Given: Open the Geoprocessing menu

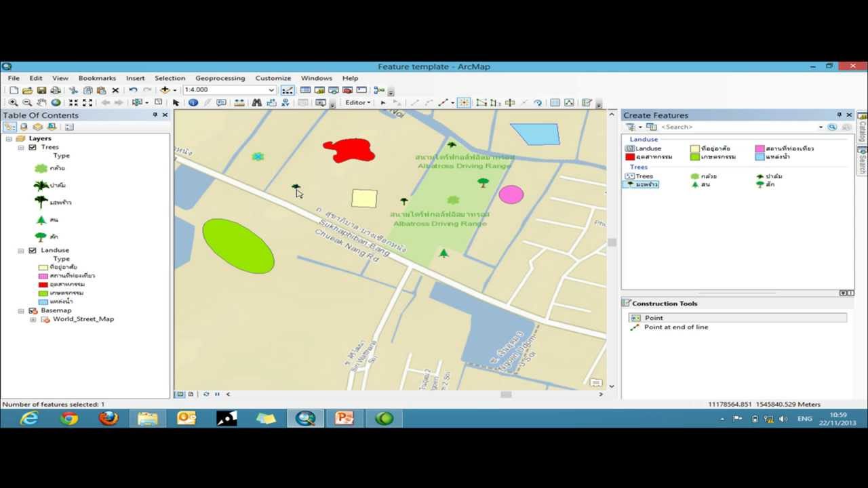Looking at the screenshot, I should tap(220, 78).
